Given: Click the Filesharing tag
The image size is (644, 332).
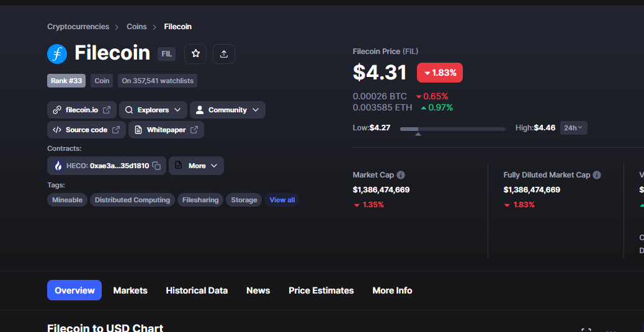Looking at the screenshot, I should tap(200, 200).
